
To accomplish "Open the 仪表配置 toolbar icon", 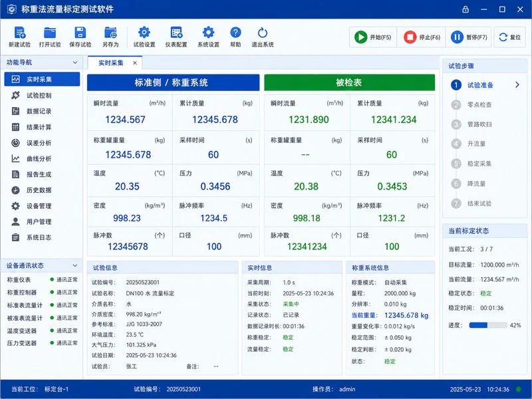I will click(176, 32).
